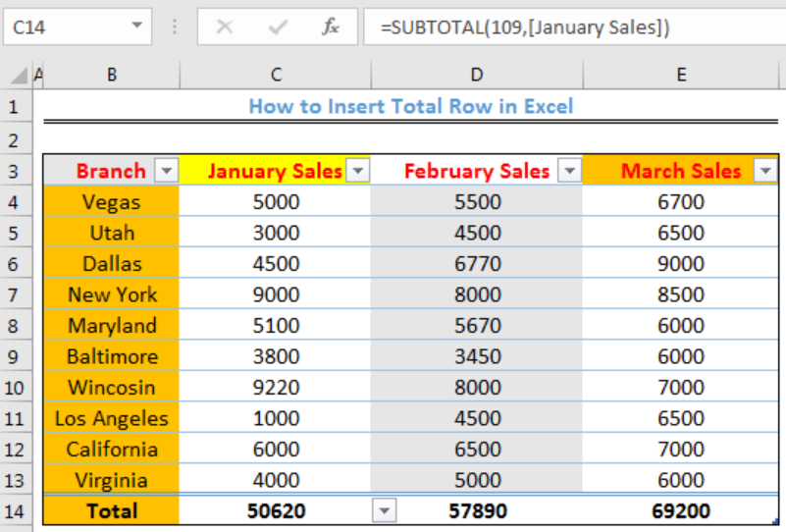Viewport: 786px width, 532px height.
Task: Open the Branch column filter dropdown
Action: point(167,171)
